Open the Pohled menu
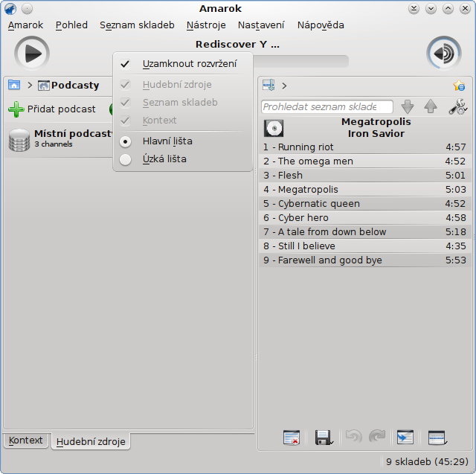 point(71,25)
